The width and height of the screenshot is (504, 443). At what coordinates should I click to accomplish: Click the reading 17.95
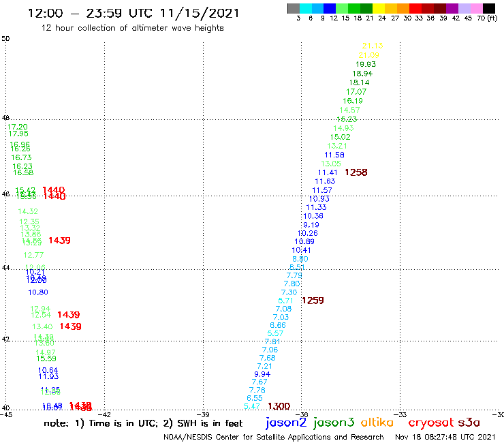pos(18,133)
